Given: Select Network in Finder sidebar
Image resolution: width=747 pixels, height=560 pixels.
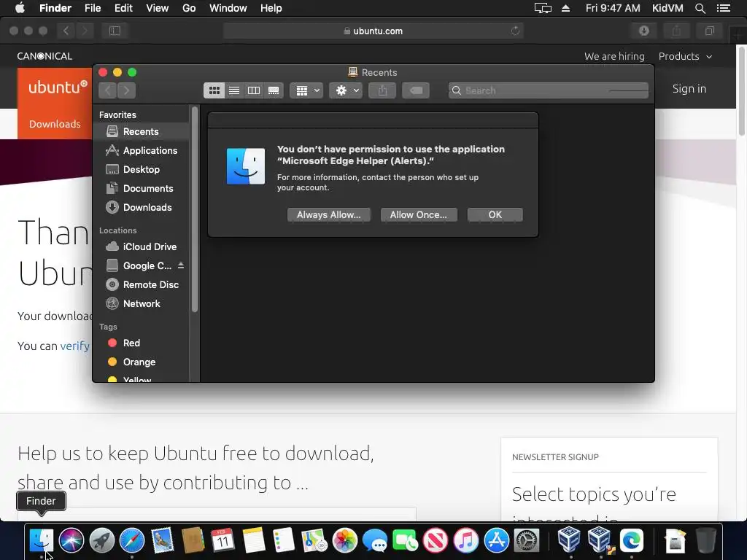Looking at the screenshot, I should [x=142, y=304].
